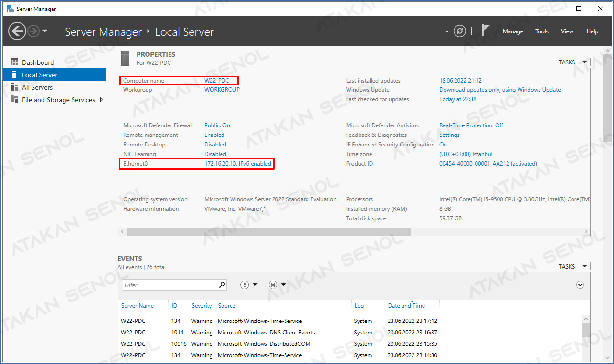Screen dimensions: 614x364
Task: Click the properties horizontal scrollbar thumb
Action: tap(269, 231)
